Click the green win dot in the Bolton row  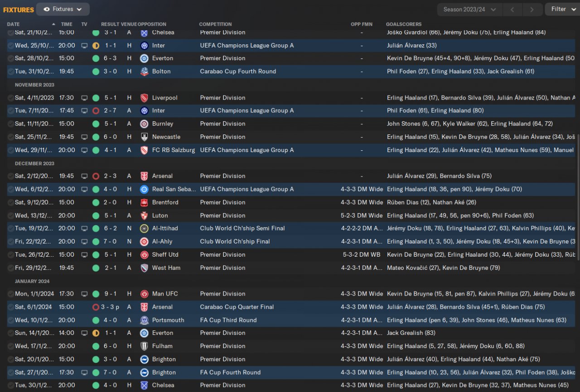tap(96, 72)
